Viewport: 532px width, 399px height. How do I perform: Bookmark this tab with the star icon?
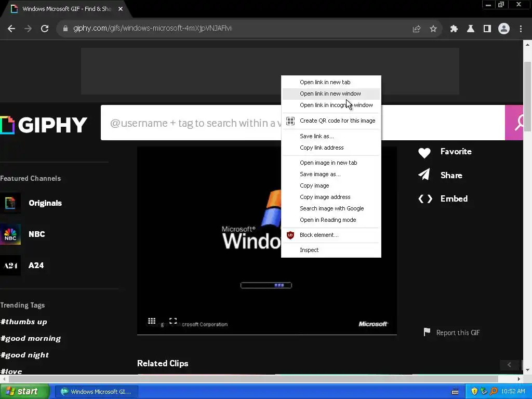(x=433, y=29)
